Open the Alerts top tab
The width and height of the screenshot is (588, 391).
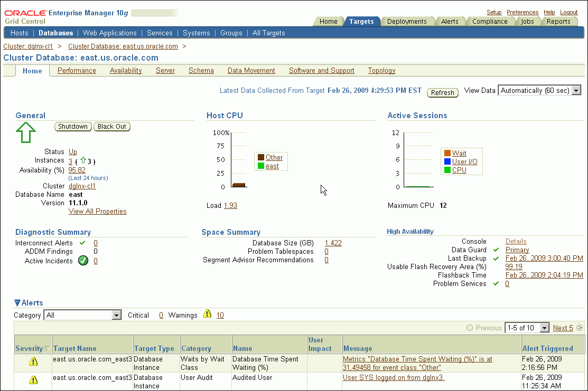pyautogui.click(x=450, y=21)
